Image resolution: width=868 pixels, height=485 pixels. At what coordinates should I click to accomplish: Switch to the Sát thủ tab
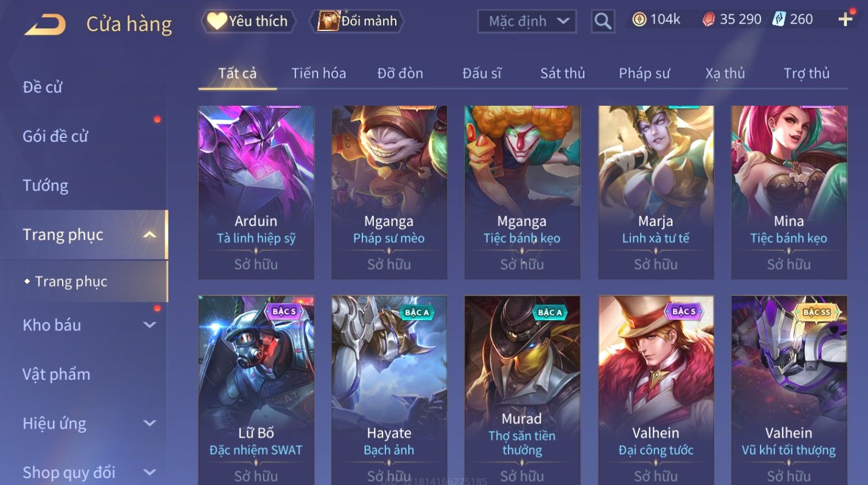coord(563,74)
